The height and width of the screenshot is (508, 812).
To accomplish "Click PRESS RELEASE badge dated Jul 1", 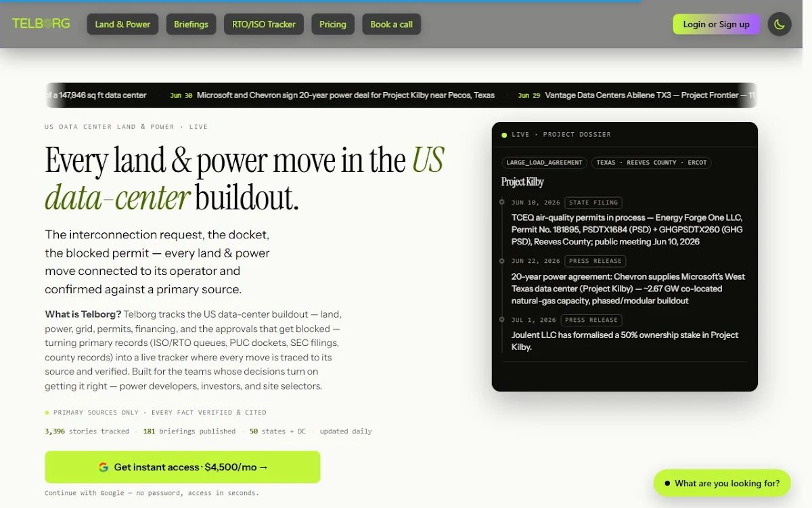I will click(x=591, y=320).
